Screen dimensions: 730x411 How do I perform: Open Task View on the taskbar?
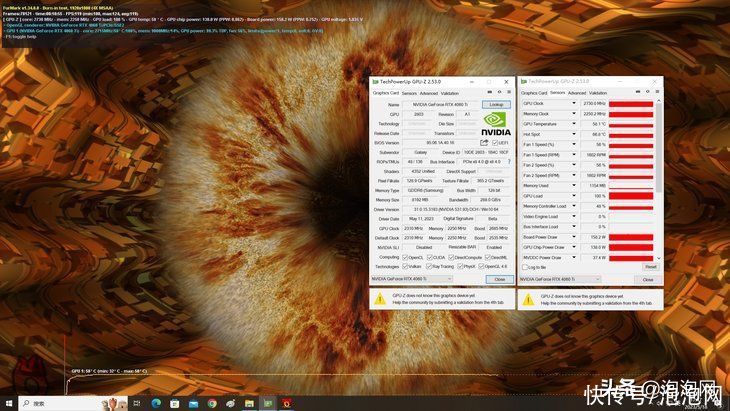[x=137, y=403]
